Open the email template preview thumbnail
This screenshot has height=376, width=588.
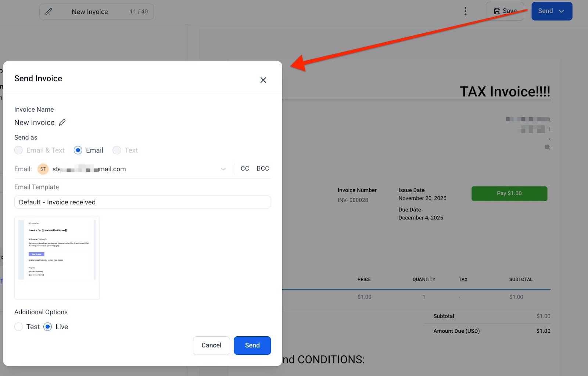tap(57, 258)
